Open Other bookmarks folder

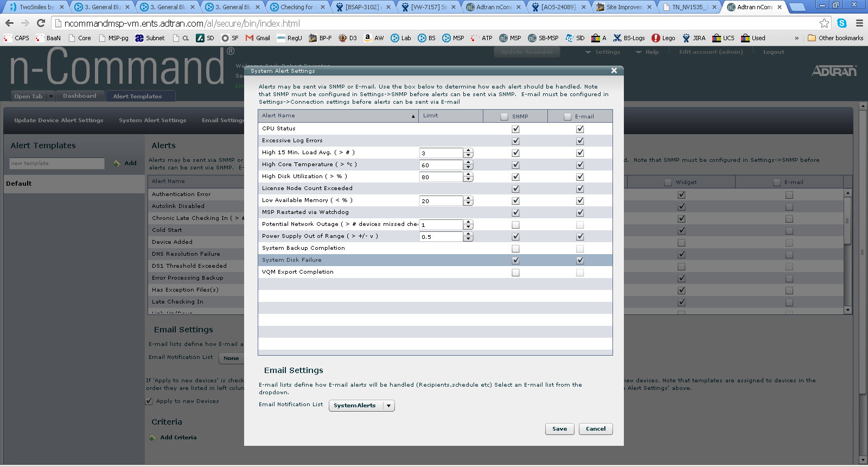coord(835,38)
